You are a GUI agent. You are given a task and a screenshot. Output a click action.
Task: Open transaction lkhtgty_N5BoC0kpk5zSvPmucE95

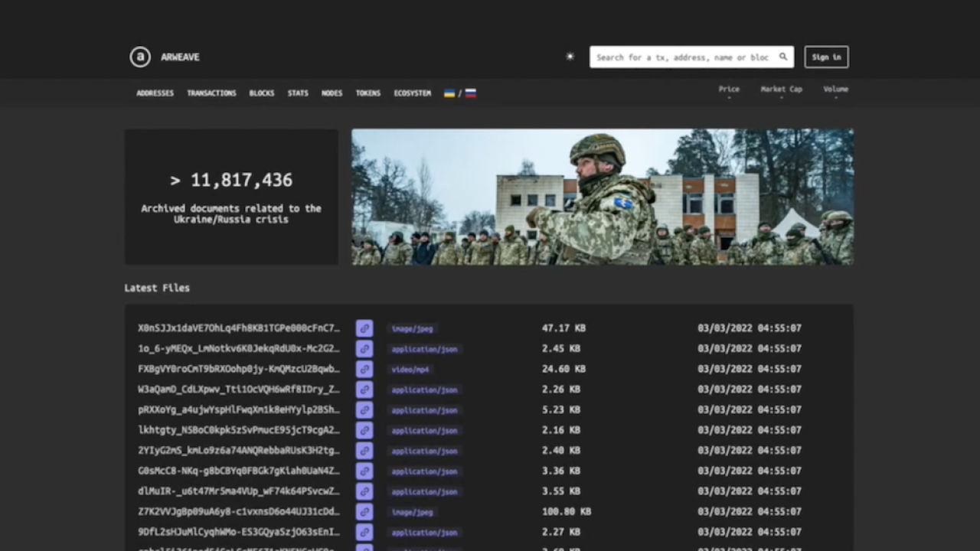click(239, 430)
